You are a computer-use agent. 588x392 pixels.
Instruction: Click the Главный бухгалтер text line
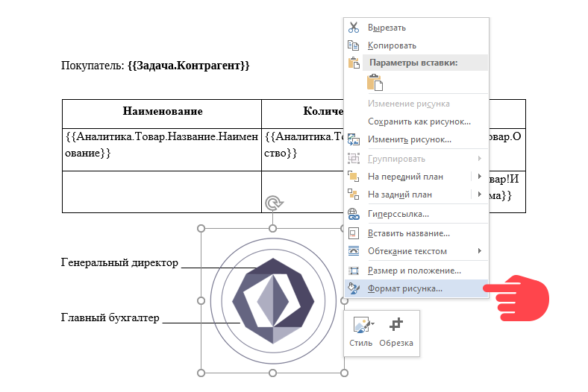click(110, 318)
